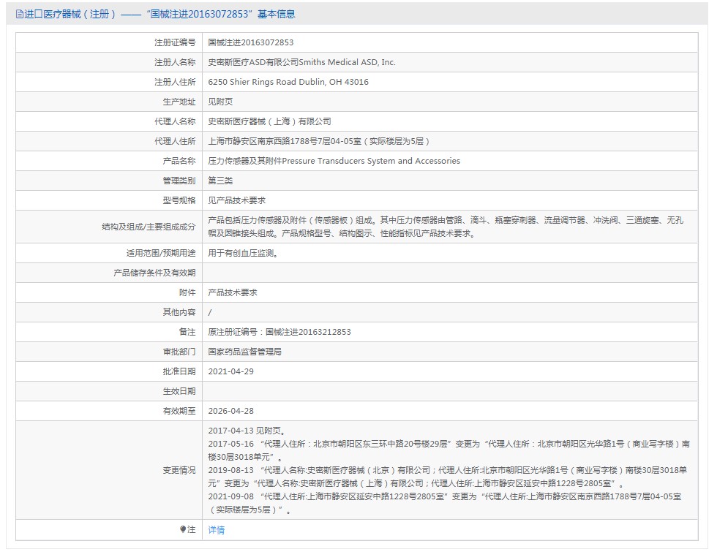This screenshot has width=728, height=560.
Task: Select product name Pressure Transducers System and Accessories
Action: [x=371, y=161]
